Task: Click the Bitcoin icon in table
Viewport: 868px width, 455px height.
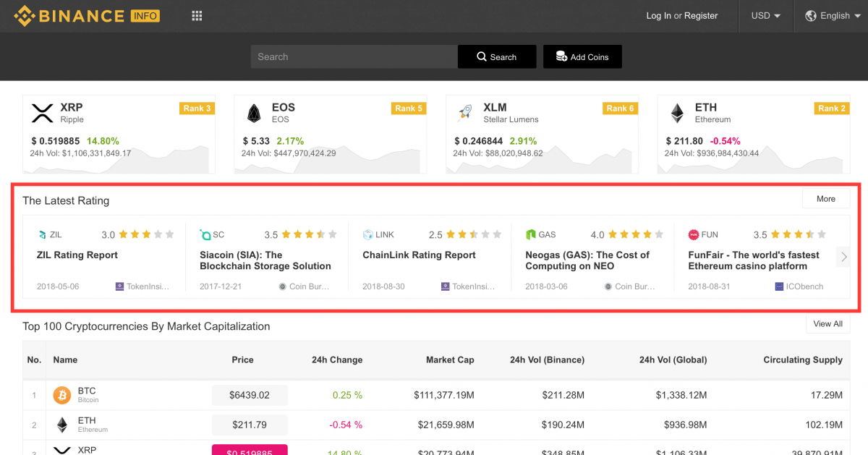Action: point(62,395)
